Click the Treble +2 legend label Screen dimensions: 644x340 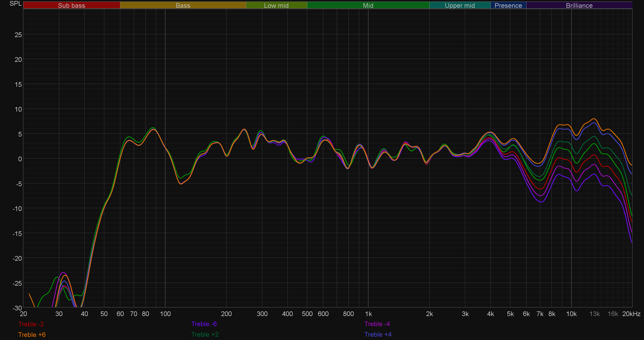(x=205, y=334)
